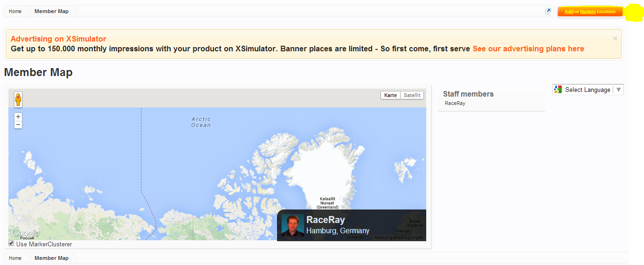Zoom out the map with minus button

point(18,125)
